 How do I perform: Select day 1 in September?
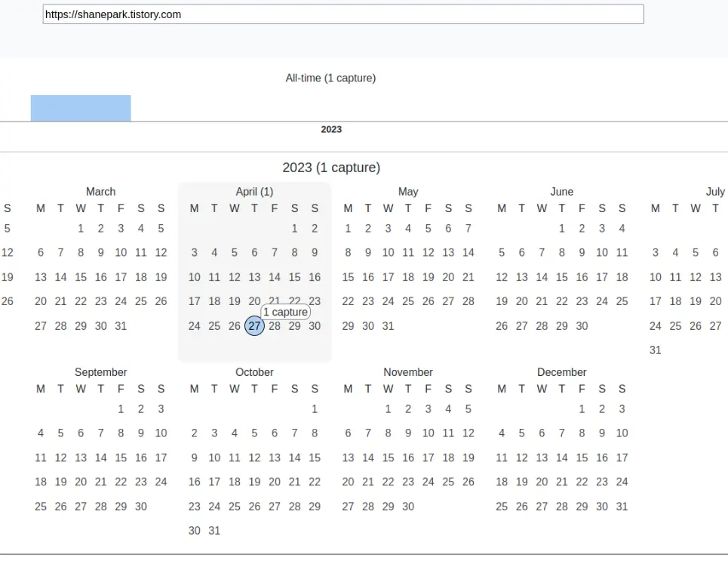(121, 409)
